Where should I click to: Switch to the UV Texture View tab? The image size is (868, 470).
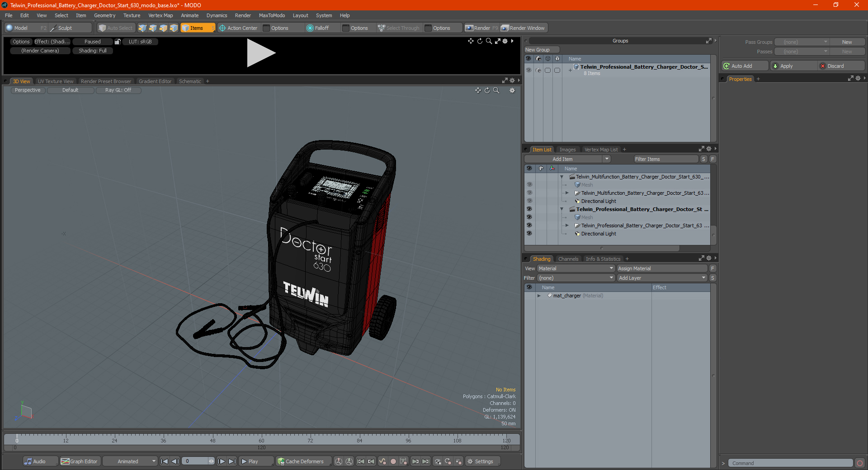click(56, 81)
